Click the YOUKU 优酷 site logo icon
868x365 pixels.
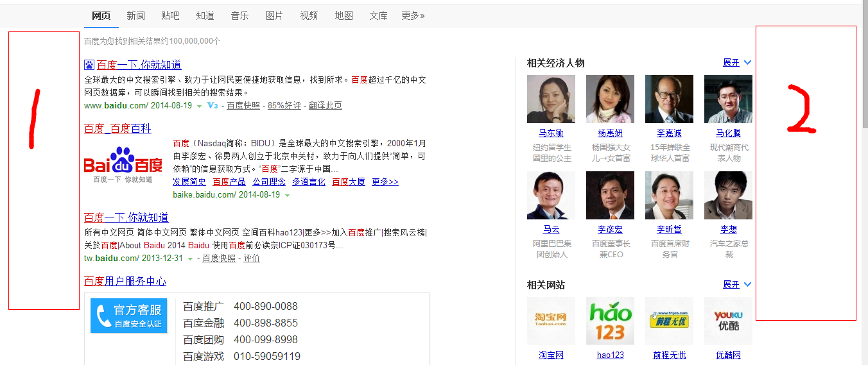[x=728, y=321]
